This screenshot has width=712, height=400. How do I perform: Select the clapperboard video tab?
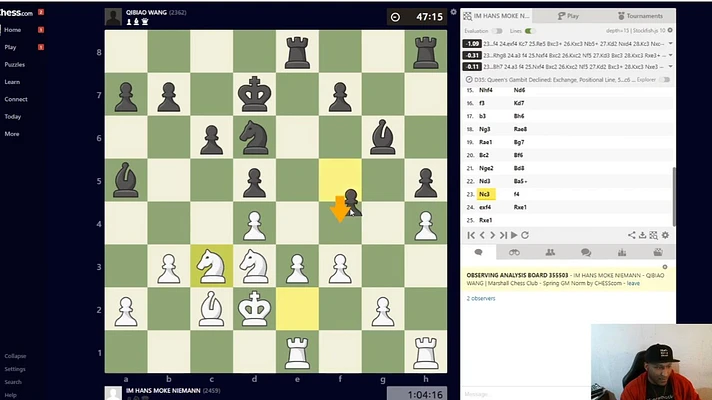pyautogui.click(x=658, y=252)
